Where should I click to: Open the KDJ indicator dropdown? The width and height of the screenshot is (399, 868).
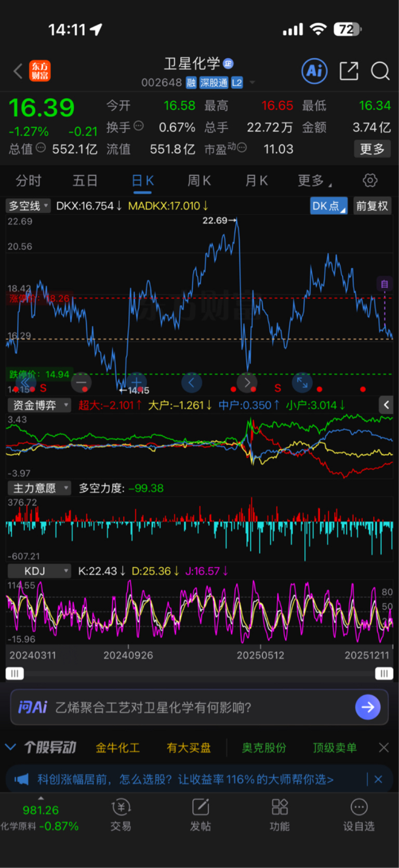tap(39, 571)
